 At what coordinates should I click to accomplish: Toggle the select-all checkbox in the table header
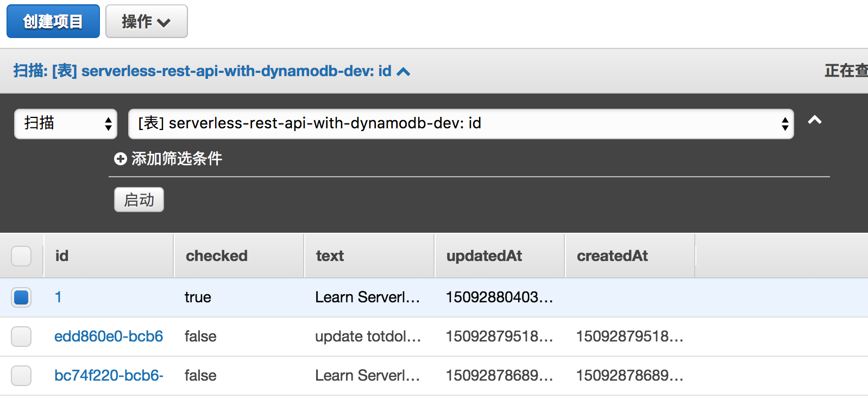tap(21, 256)
